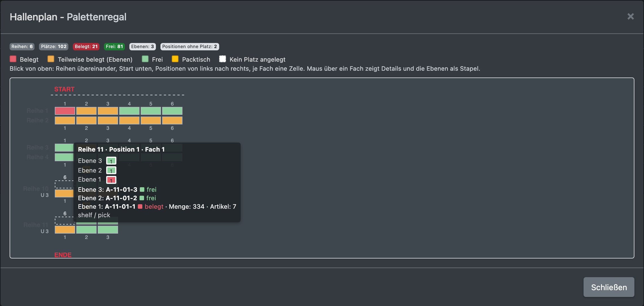644x306 pixels.
Task: Click the 'Reihe 2' row label
Action: tap(37, 120)
